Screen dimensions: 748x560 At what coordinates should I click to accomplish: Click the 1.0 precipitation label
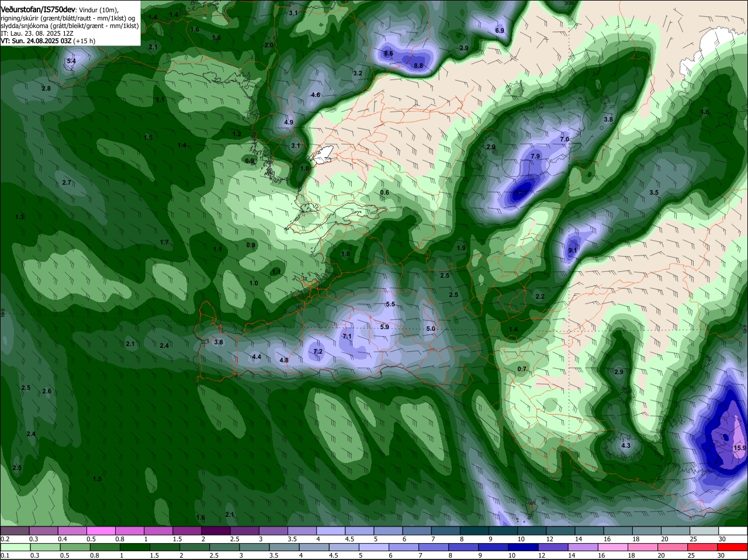[x=254, y=283]
